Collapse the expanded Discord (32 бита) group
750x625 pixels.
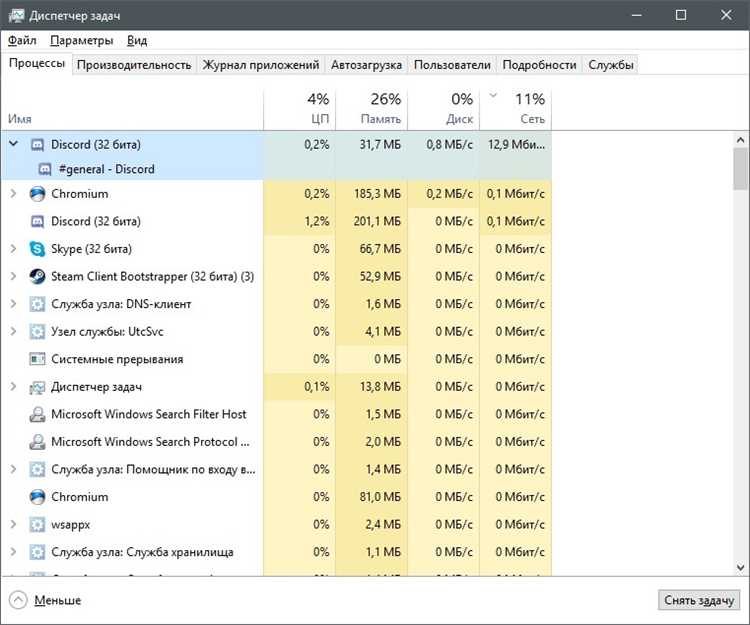13,143
